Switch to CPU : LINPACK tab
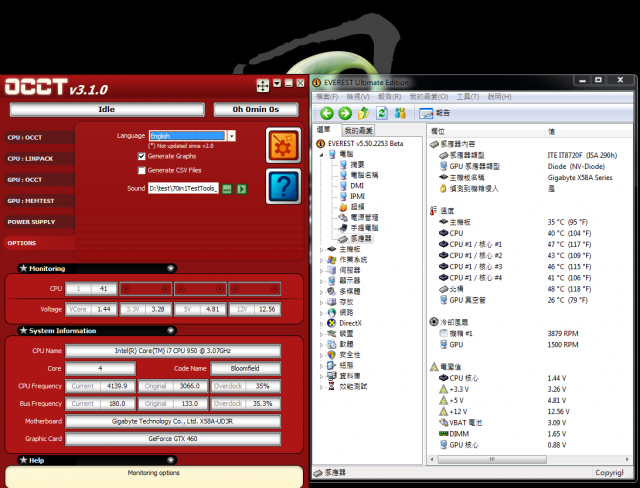 pos(39,159)
